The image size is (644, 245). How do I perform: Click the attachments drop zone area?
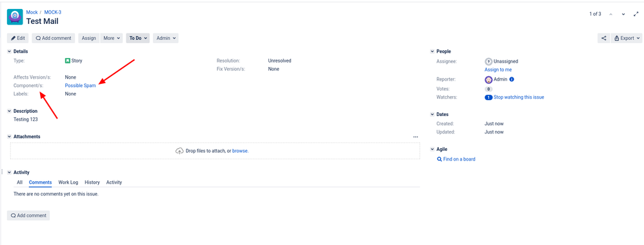coord(216,151)
